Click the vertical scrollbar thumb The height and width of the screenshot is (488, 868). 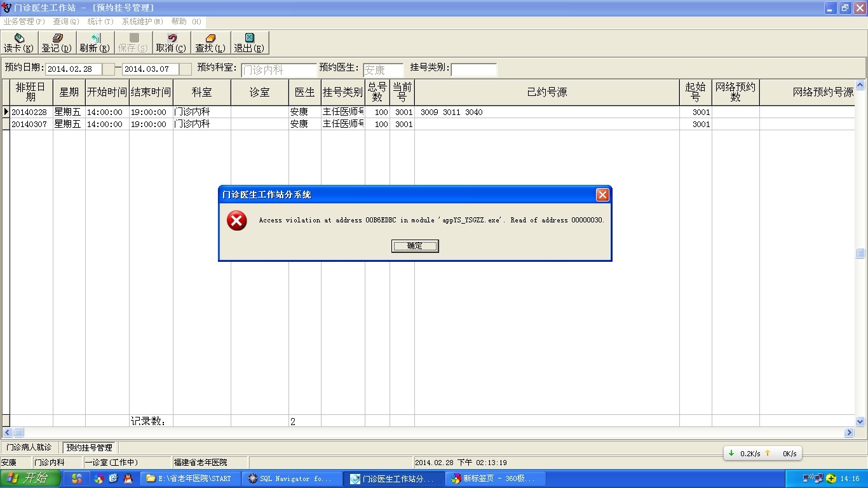click(860, 253)
